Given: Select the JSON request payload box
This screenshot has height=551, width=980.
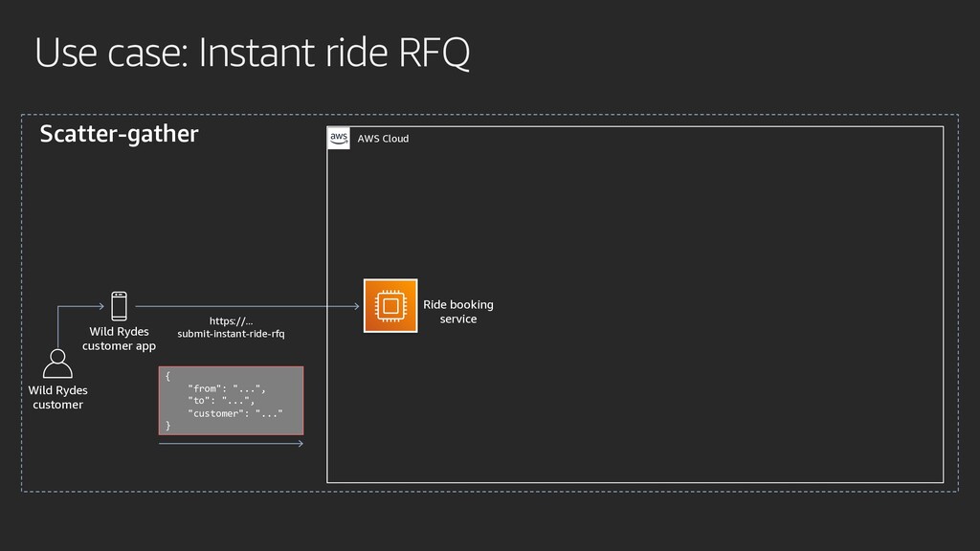Looking at the screenshot, I should [232, 401].
